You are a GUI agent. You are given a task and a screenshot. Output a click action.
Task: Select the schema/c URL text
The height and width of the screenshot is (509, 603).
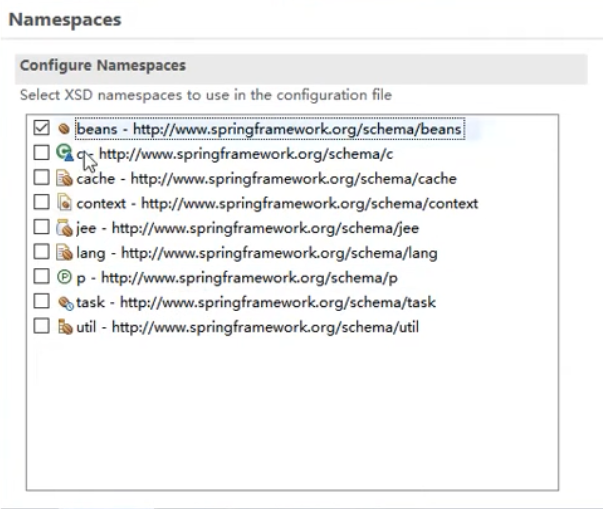click(x=246, y=154)
